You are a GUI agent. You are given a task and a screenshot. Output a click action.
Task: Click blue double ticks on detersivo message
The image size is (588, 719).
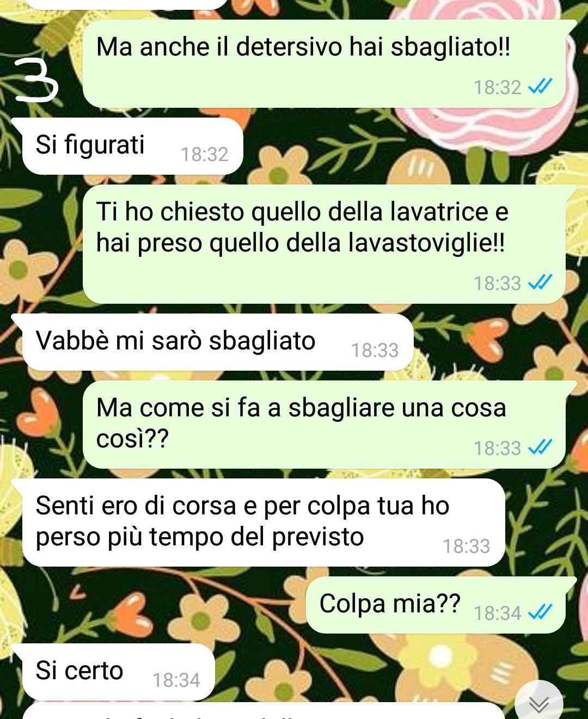click(541, 86)
